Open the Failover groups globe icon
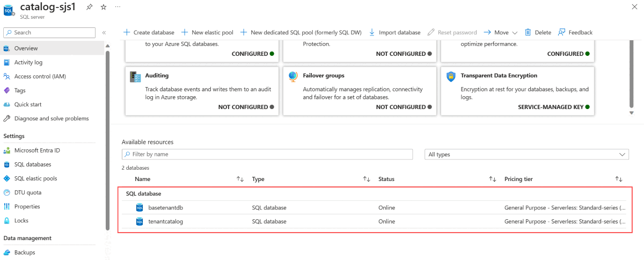Image resolution: width=644 pixels, height=260 pixels. click(293, 76)
